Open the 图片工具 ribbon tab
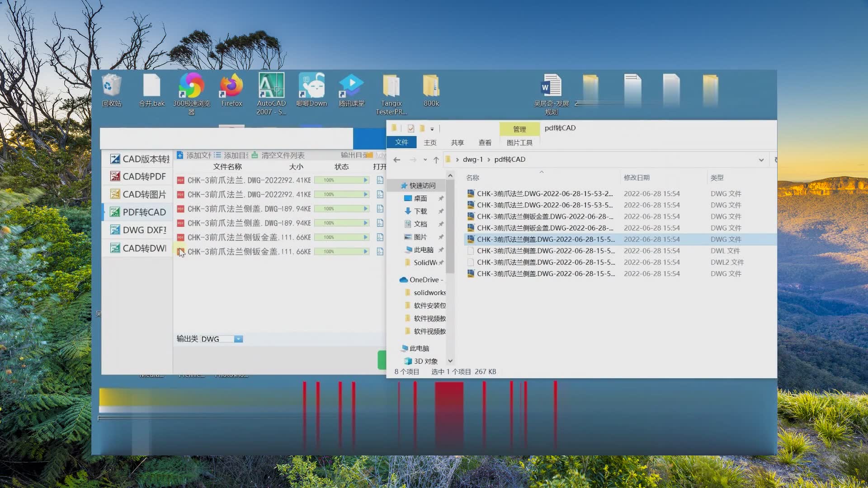868x488 pixels. pos(519,143)
